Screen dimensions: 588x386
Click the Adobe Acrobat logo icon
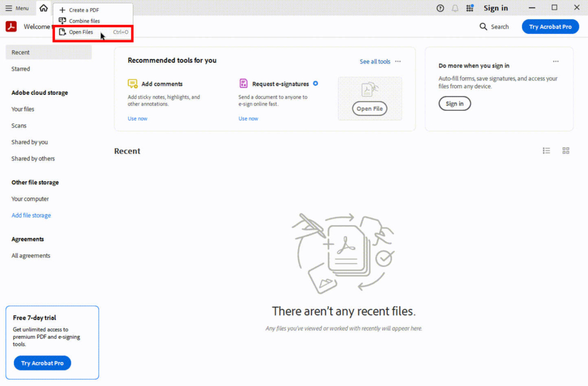(x=10, y=26)
